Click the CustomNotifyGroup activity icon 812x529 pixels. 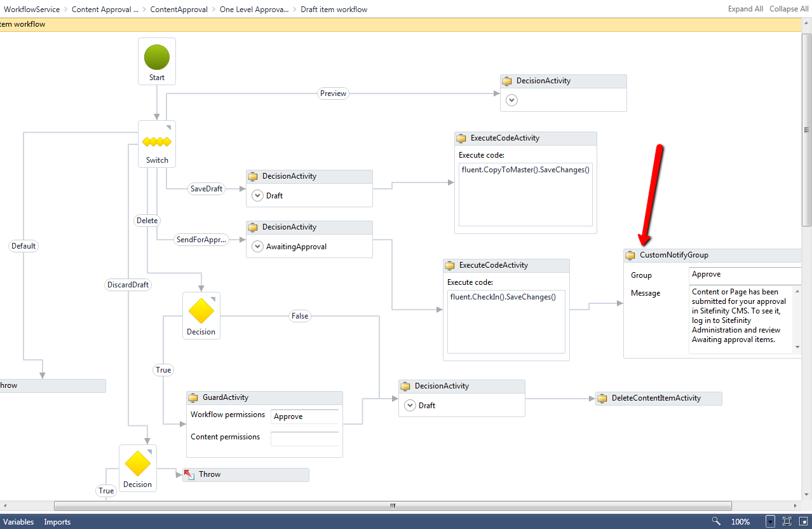630,255
